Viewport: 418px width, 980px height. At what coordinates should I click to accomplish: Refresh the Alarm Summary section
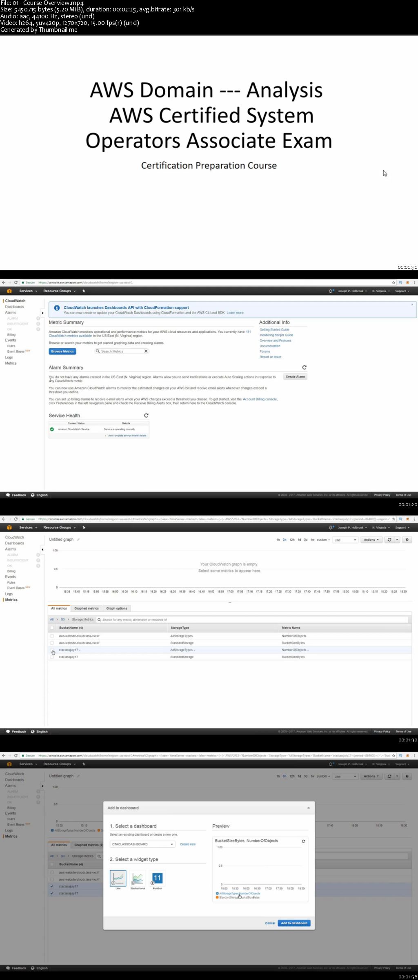click(x=304, y=367)
